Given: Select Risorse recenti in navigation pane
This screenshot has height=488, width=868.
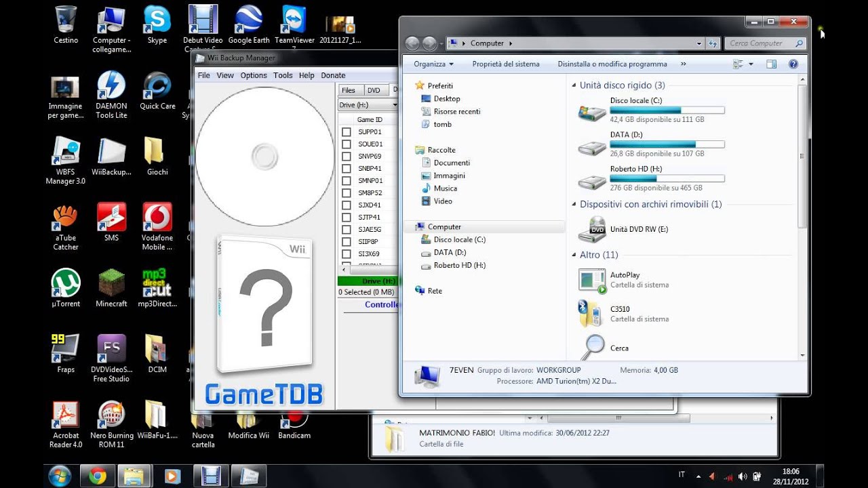Looking at the screenshot, I should pyautogui.click(x=451, y=111).
